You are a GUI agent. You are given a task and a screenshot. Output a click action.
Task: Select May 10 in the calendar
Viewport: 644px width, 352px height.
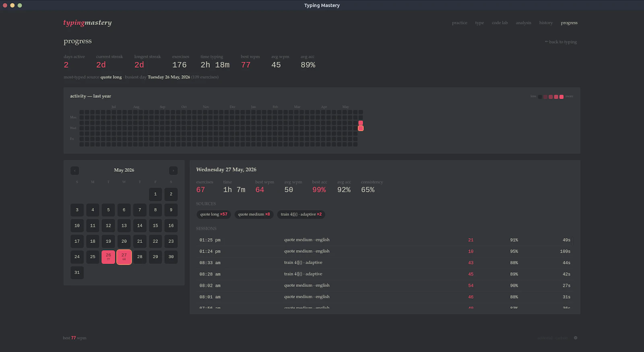coord(77,226)
